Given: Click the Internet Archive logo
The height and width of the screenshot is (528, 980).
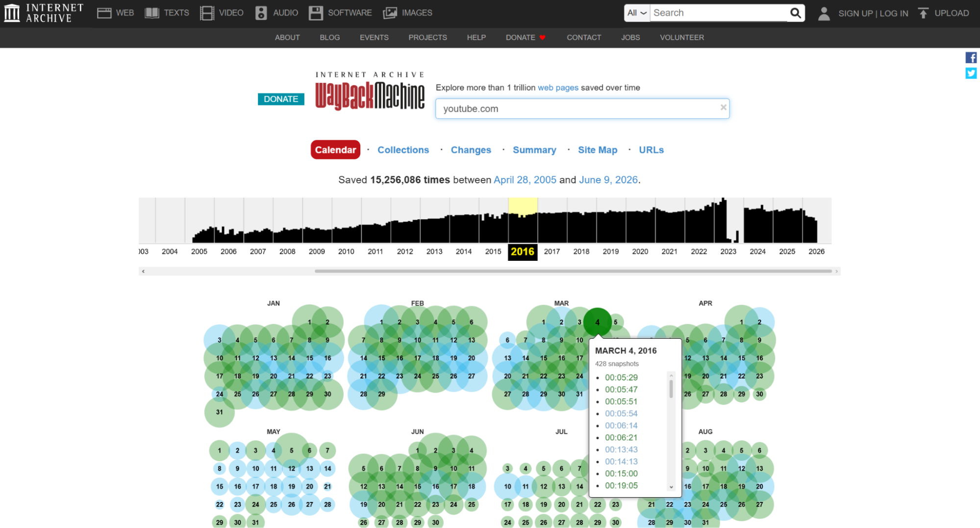Looking at the screenshot, I should tap(44, 13).
